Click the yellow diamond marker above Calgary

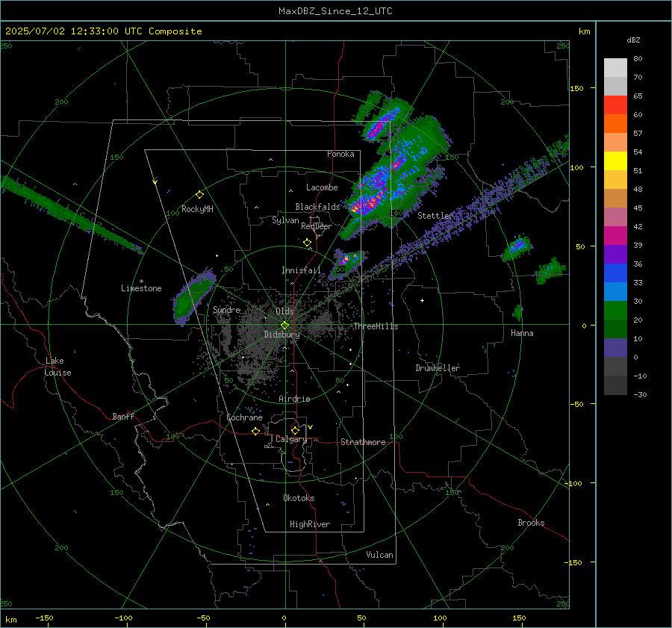coord(295,430)
